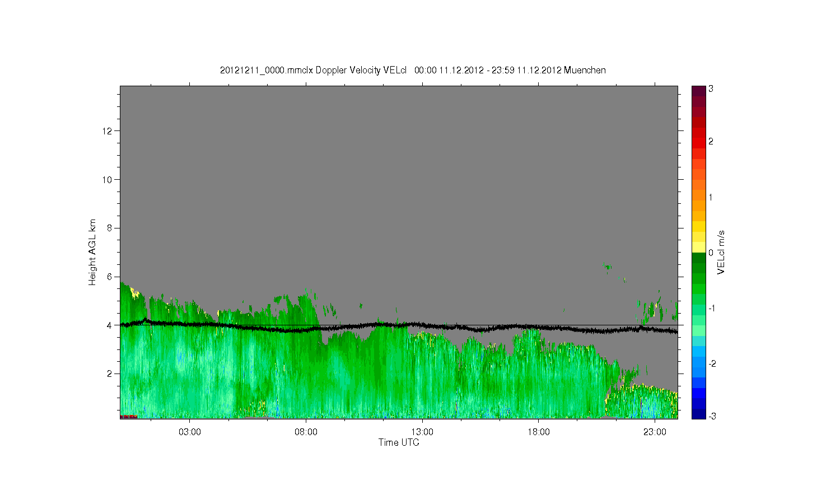
Task: Click the dark red colorbar top swatch
Action: [x=698, y=91]
